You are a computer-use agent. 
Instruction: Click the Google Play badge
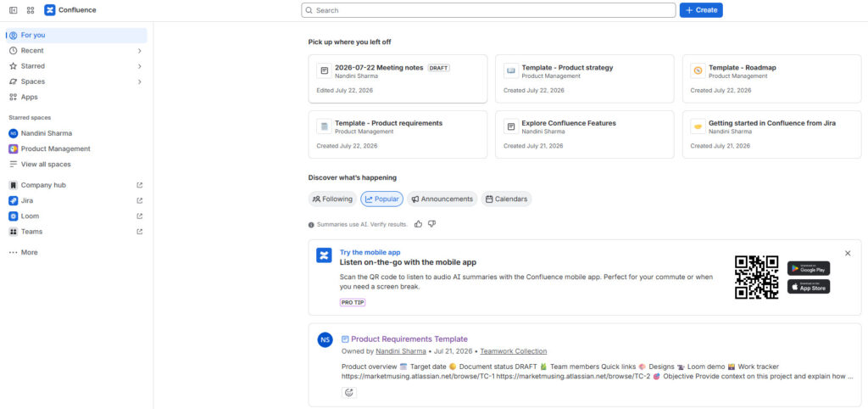click(x=808, y=268)
